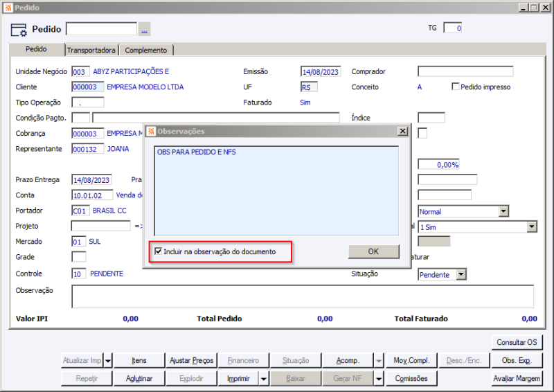
Task: Click the Prazo Entrega date field
Action: tap(92, 180)
